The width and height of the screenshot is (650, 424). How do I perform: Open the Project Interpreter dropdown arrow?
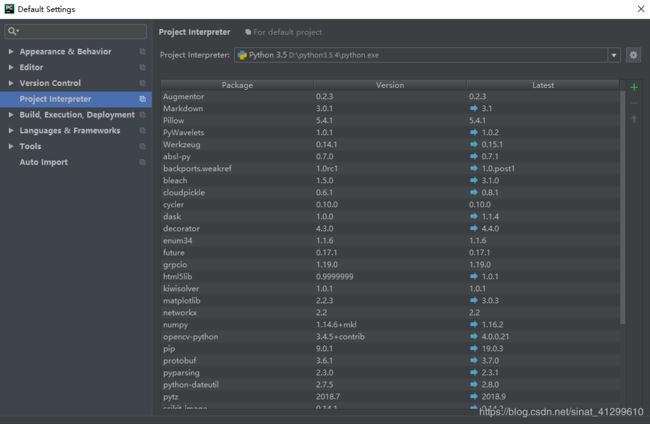[614, 55]
